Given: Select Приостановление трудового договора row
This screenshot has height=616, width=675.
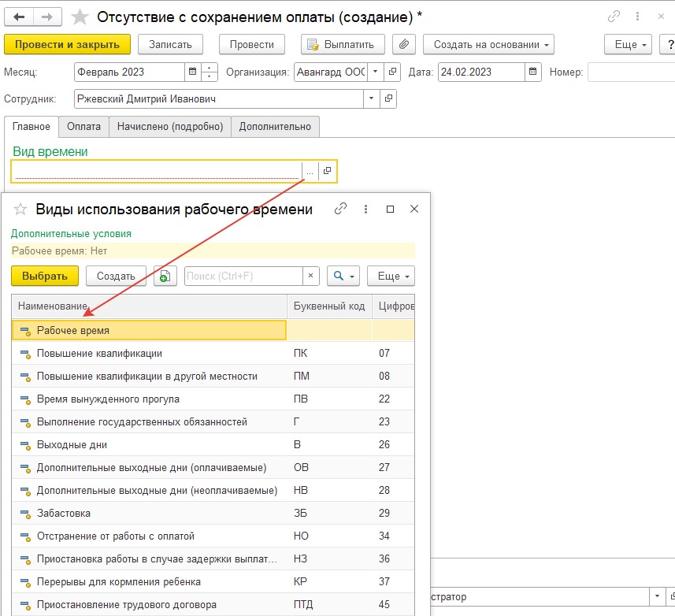Looking at the screenshot, I should coord(213,604).
